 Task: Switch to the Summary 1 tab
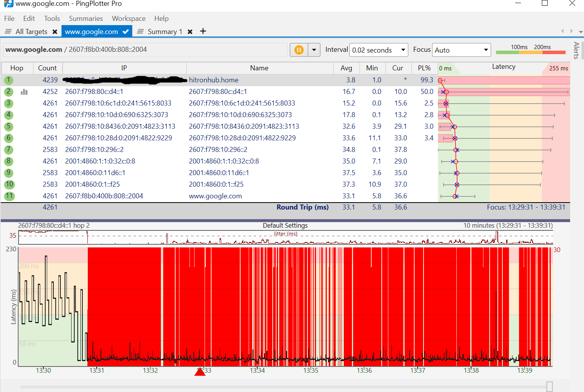pos(165,32)
